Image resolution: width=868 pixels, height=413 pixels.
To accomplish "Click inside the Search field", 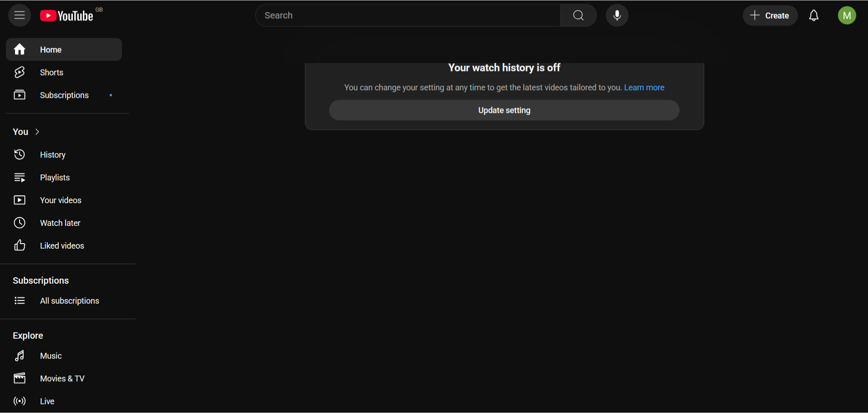I will click(408, 15).
